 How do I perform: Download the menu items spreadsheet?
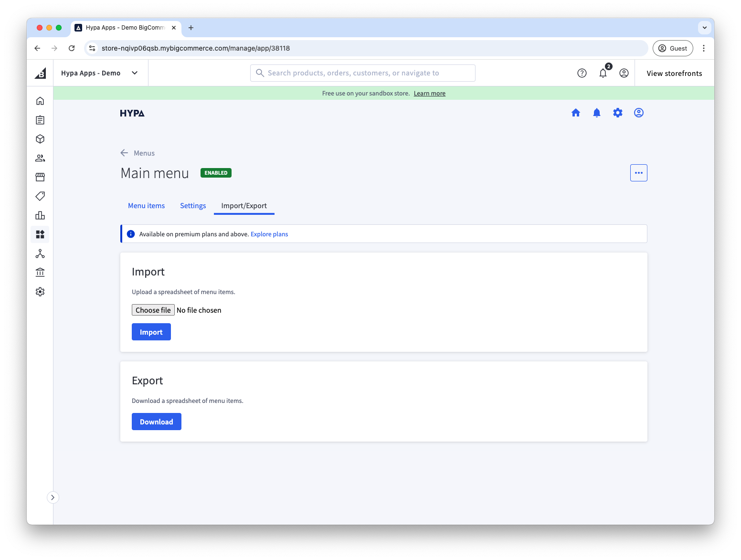click(x=157, y=422)
